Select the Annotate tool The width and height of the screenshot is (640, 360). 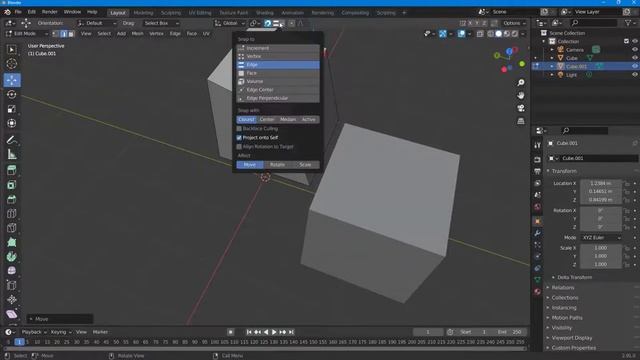point(12,140)
